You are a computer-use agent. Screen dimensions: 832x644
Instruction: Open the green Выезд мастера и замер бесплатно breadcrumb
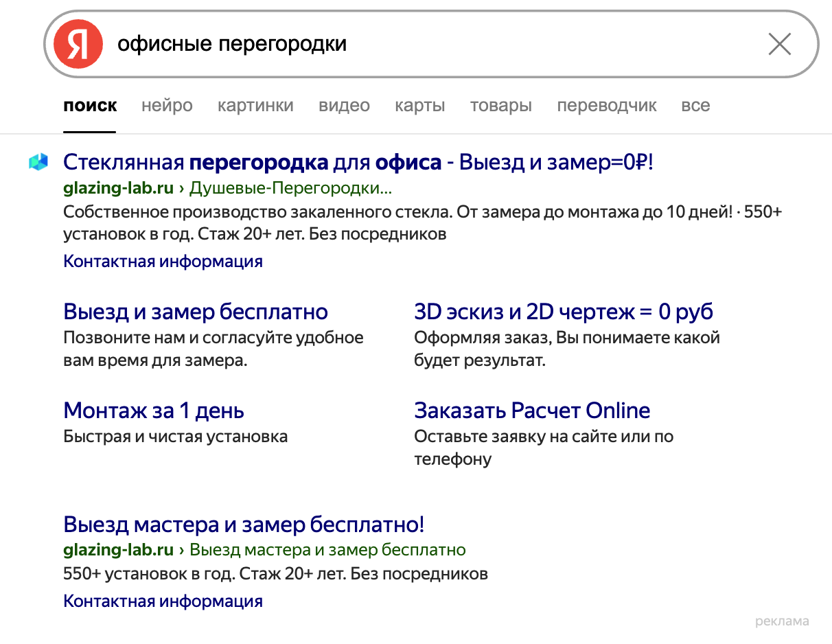point(327,550)
